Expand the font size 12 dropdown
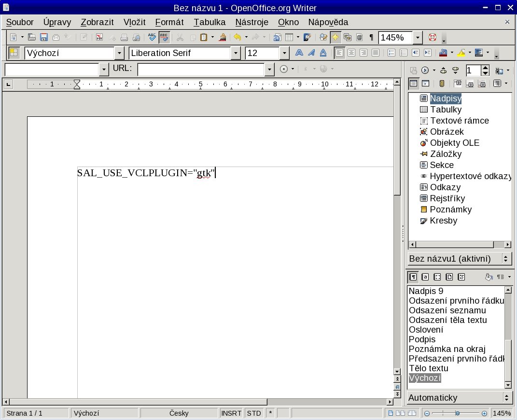Screen dimensions: 517x420 coord(284,53)
